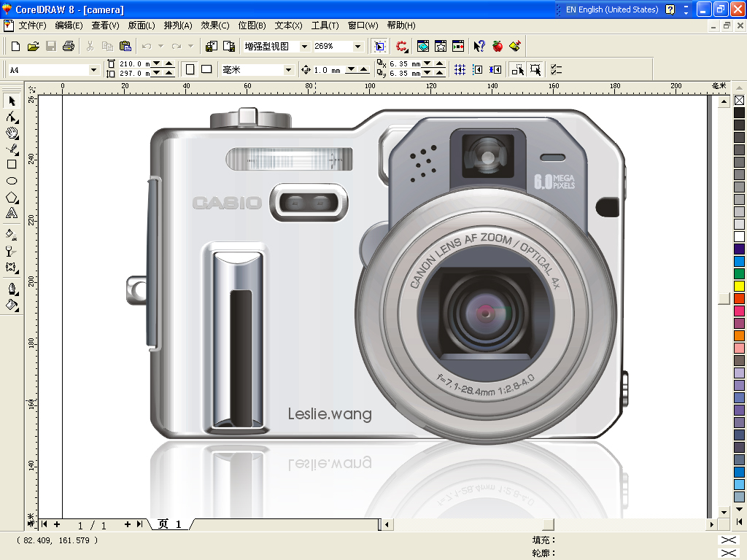The width and height of the screenshot is (747, 560).
Task: Click the What's This help pointer
Action: coord(479,46)
